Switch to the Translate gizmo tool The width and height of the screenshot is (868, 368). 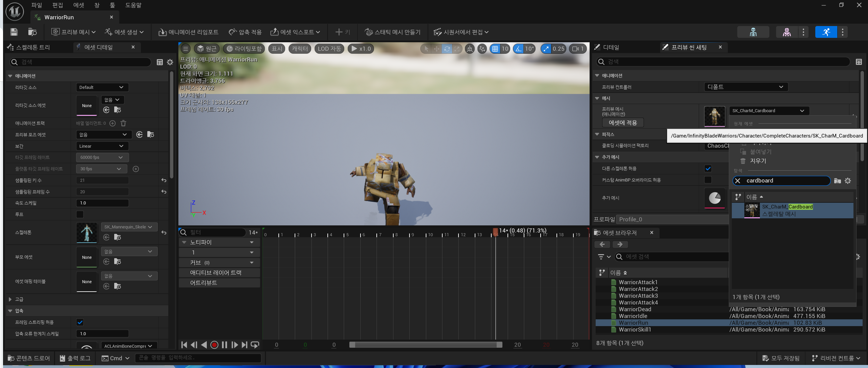click(x=437, y=49)
